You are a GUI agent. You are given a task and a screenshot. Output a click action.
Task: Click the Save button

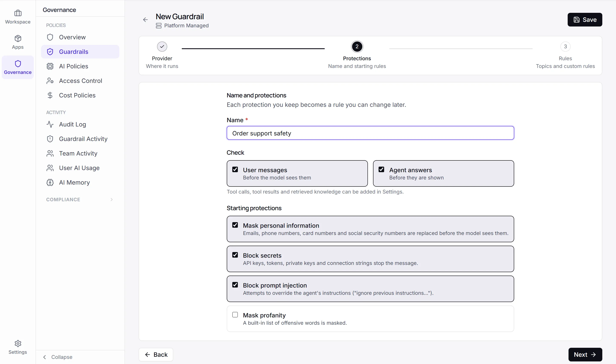coord(585,20)
